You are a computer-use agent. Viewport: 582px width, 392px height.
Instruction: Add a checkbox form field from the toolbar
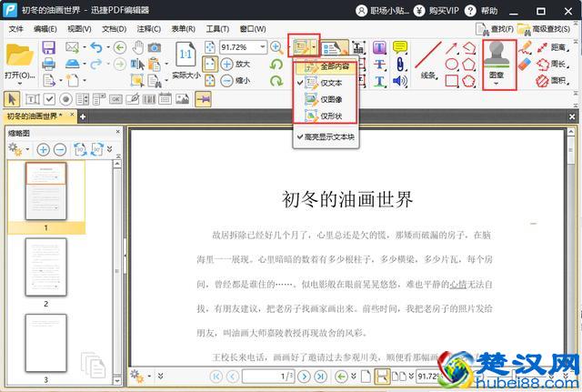click(49, 99)
